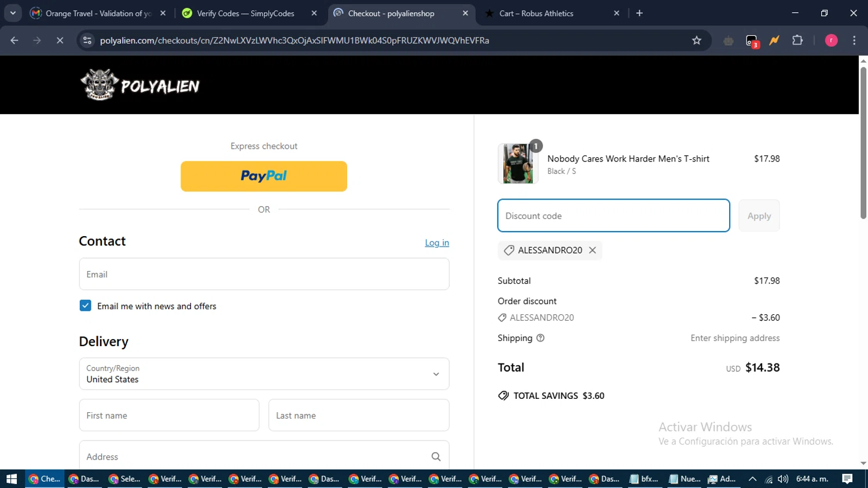This screenshot has height=488, width=868.
Task: Remove the ALESSANDRO20 discount code
Action: pos(593,250)
